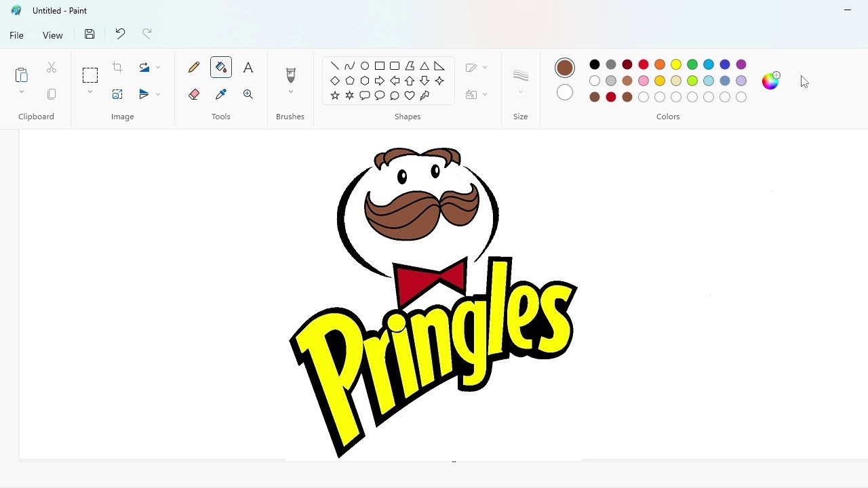Select the Color picker eyedropper tool
This screenshot has height=488, width=868.
point(221,94)
